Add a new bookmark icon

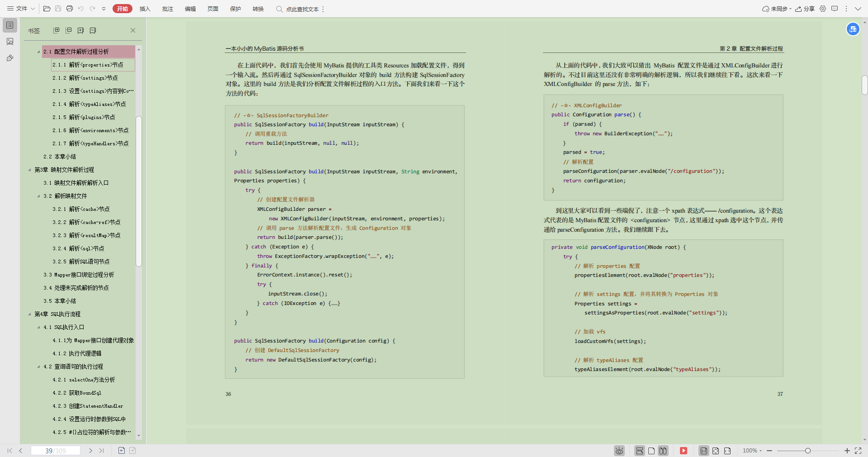pyautogui.click(x=81, y=30)
